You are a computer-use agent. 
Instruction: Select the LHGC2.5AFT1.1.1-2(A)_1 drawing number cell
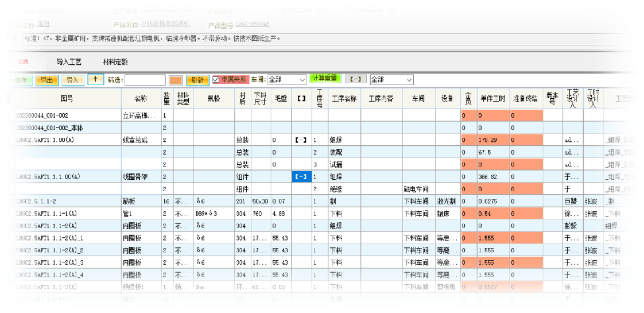tap(67, 238)
